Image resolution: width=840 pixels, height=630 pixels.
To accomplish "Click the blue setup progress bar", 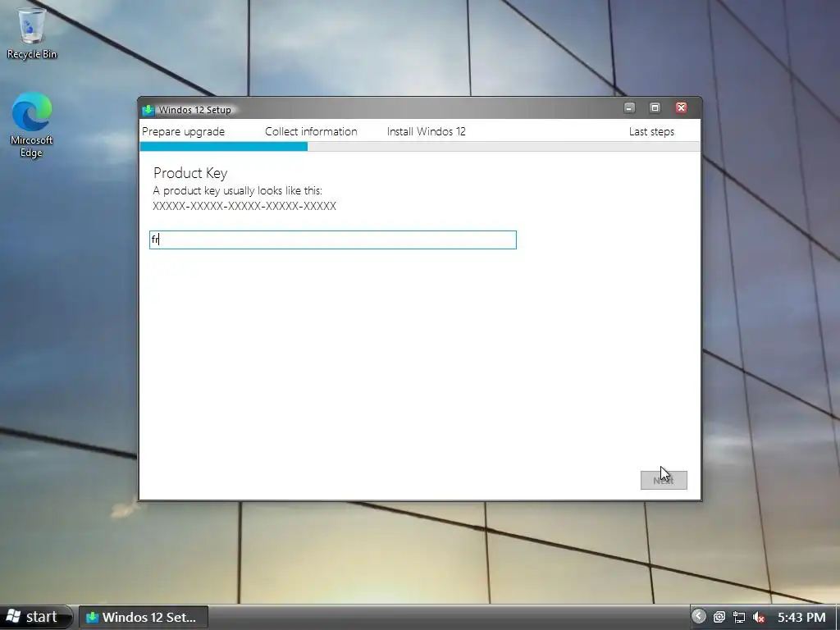I will [223, 147].
